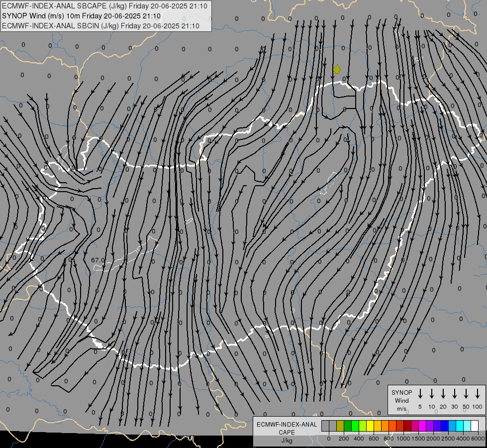Click the ECMWF-INDEX-ANAL CAPE legend title
This screenshot has width=487, height=448.
287,428
